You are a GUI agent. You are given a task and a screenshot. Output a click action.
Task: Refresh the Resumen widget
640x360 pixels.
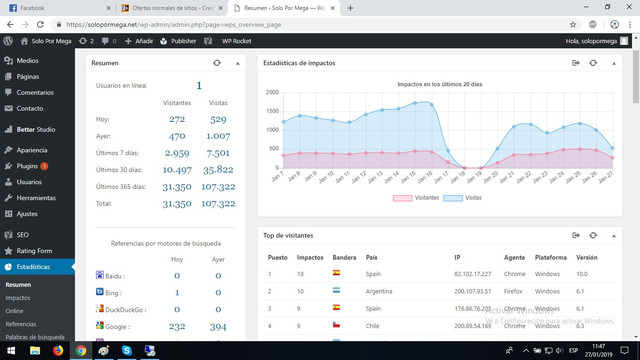[x=217, y=63]
